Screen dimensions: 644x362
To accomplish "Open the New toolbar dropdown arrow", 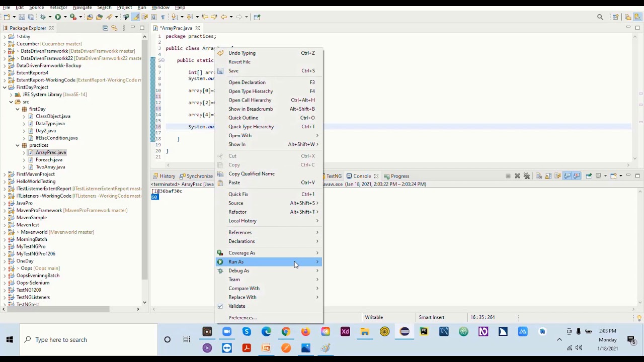I will [x=14, y=17].
